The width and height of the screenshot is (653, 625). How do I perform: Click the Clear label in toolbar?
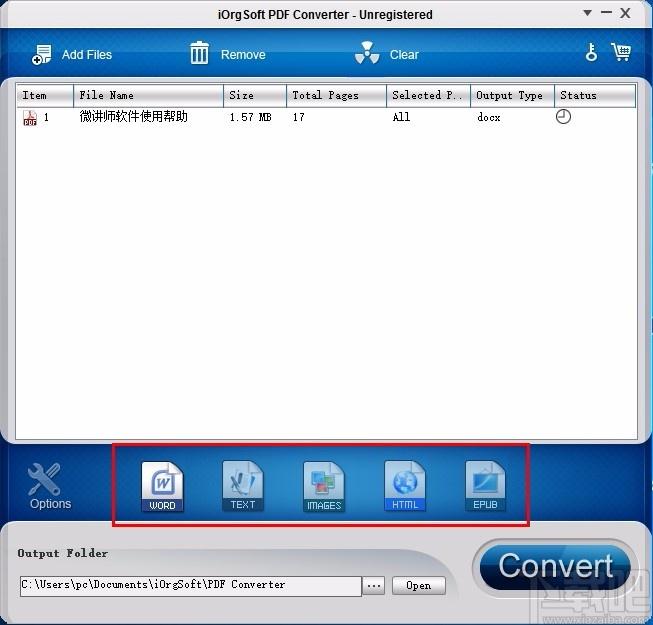(x=404, y=55)
